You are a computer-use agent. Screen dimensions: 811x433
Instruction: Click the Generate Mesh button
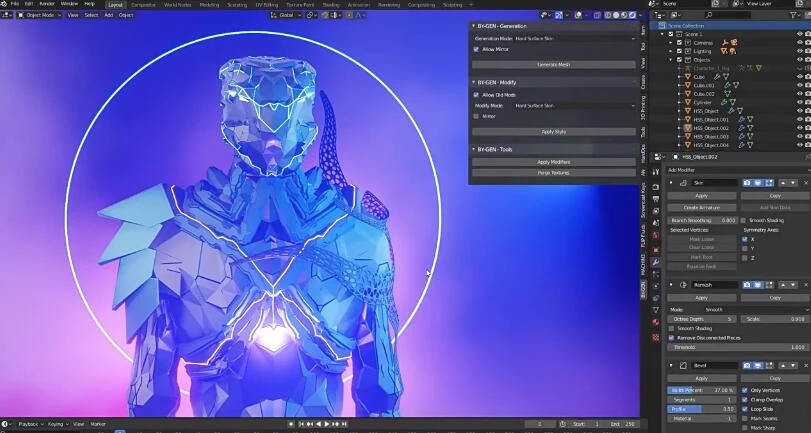click(553, 64)
